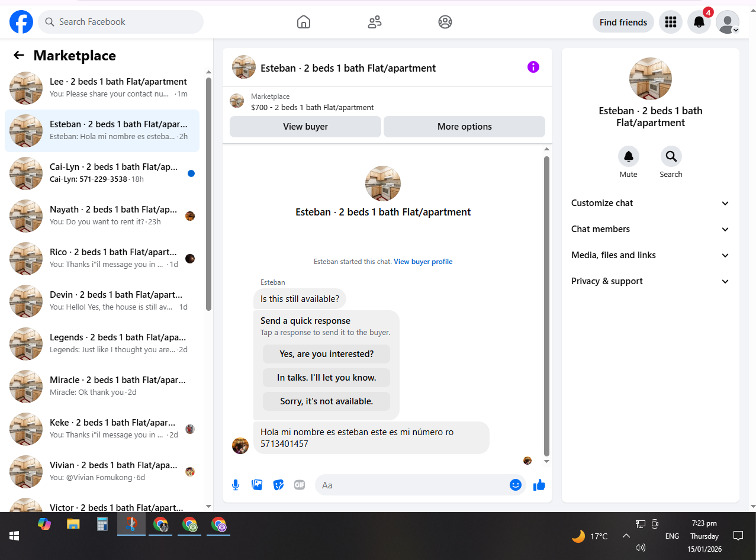Open the Legends conversation
This screenshot has height=560, width=756.
pos(102,344)
